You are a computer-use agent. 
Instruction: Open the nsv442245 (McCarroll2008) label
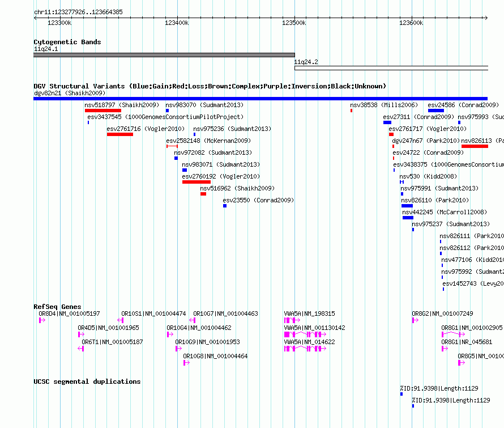[x=445, y=212]
